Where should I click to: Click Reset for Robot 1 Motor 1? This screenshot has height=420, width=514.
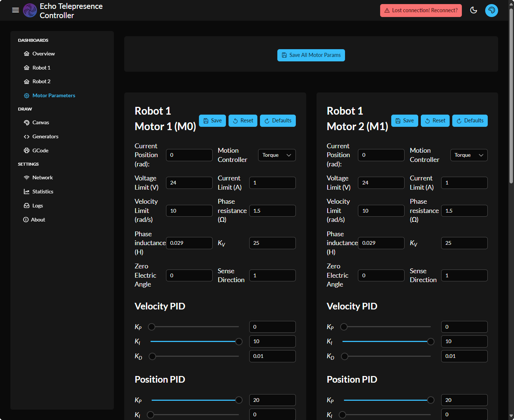tap(243, 121)
